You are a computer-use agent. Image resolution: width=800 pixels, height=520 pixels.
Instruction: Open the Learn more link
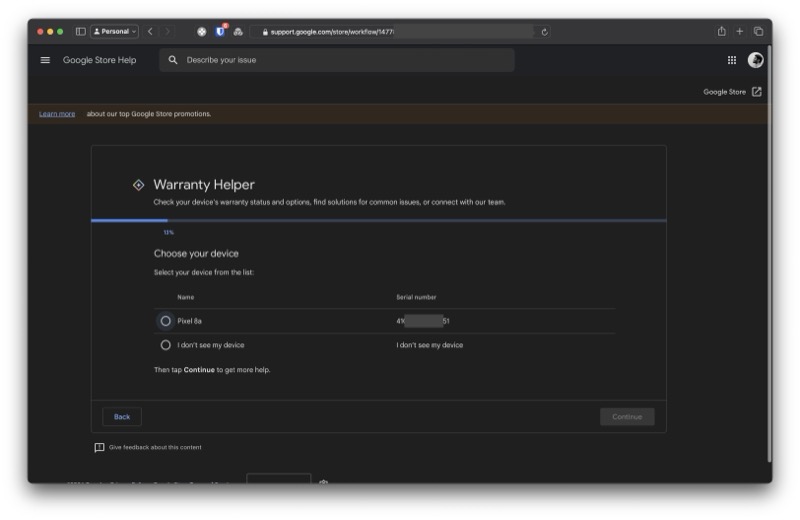(x=57, y=114)
